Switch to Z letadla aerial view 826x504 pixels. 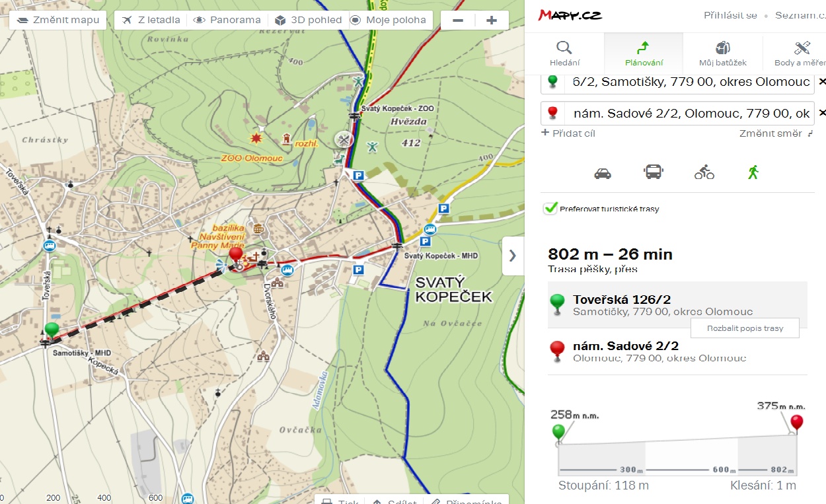(151, 20)
